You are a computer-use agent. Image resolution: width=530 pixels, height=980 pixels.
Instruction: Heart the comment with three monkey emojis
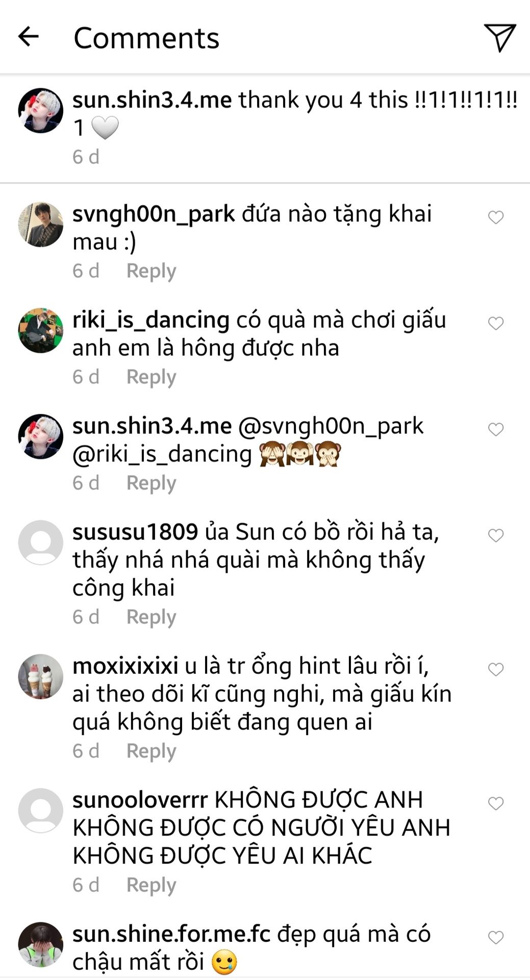496,429
